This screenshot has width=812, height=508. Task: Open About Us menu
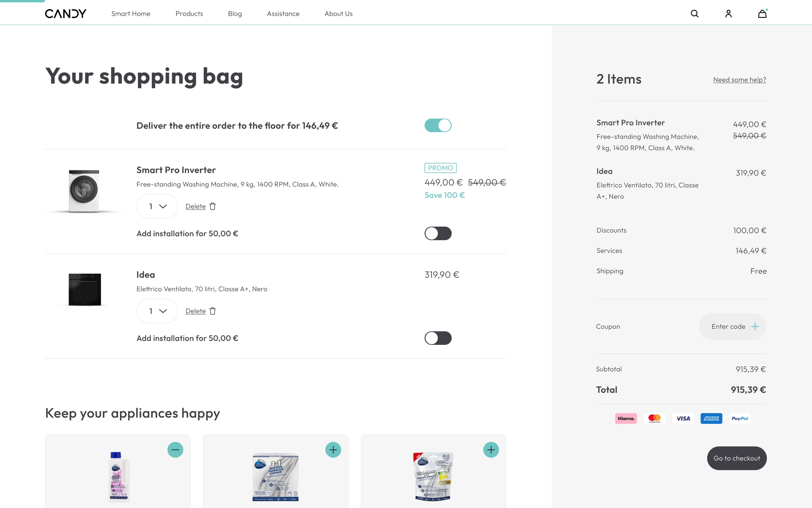coord(338,14)
